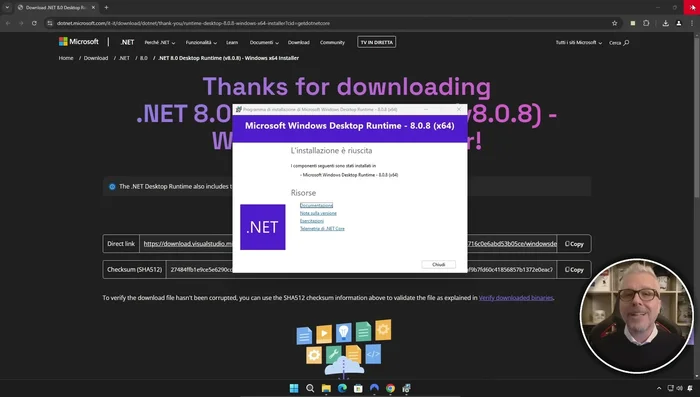Go back with the browser back arrow
The height and width of the screenshot is (397, 700).
point(8,23)
